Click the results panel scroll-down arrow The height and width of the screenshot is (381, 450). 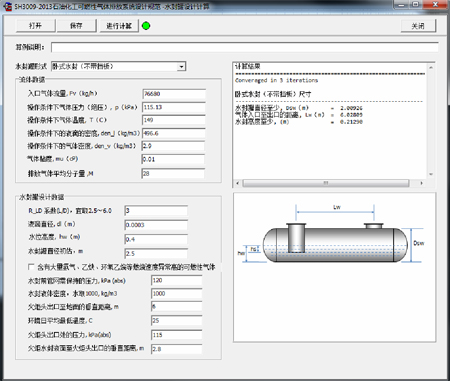431,174
